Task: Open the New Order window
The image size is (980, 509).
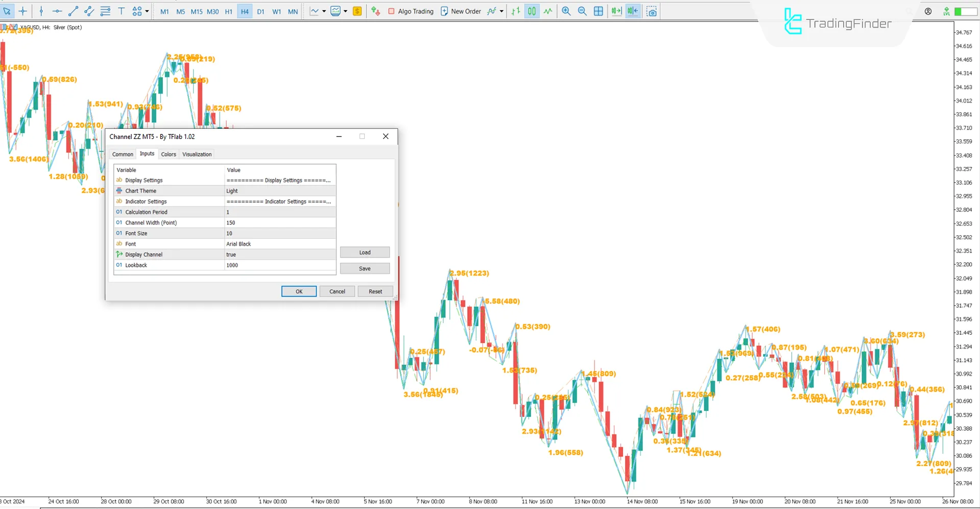Action: click(461, 11)
